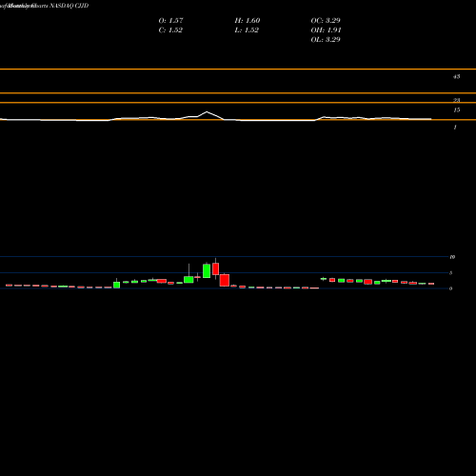Click the 'OC: 3.29' reading
Viewport: 476px width, 476px height.
[326, 21]
